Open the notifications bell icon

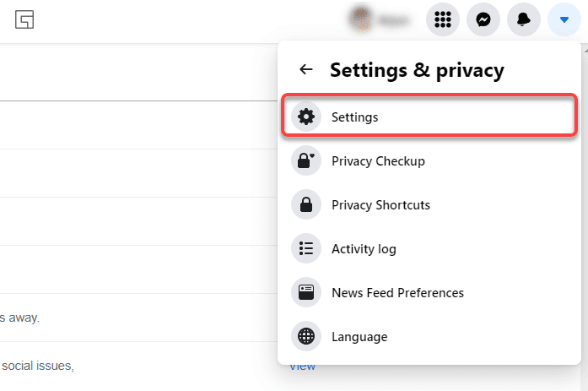point(524,20)
